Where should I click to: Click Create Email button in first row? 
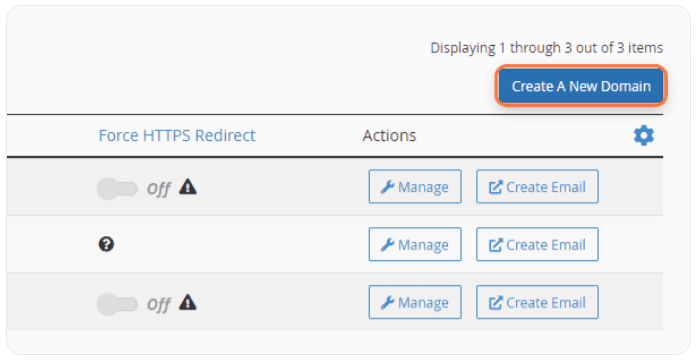pyautogui.click(x=537, y=187)
